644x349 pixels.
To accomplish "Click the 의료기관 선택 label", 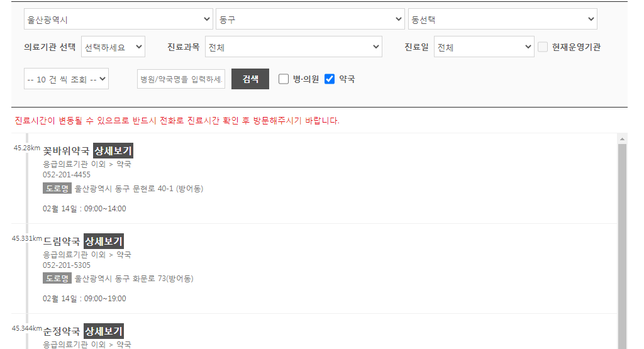I will pos(50,47).
